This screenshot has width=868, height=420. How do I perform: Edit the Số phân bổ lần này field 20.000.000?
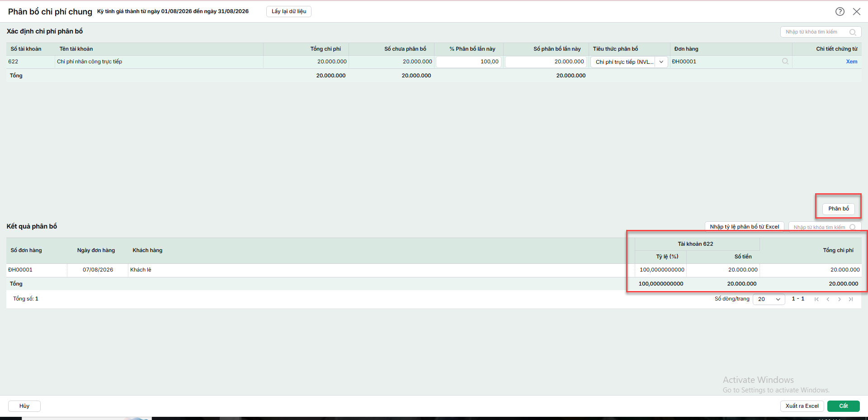pos(545,62)
